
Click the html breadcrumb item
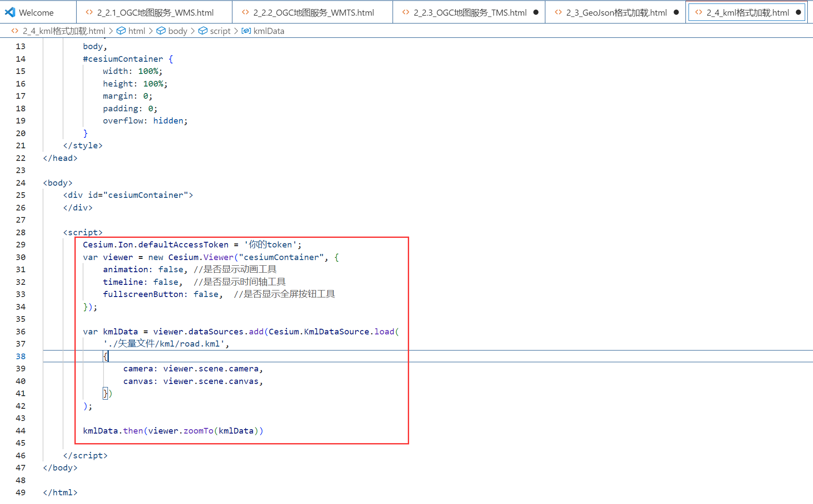137,31
